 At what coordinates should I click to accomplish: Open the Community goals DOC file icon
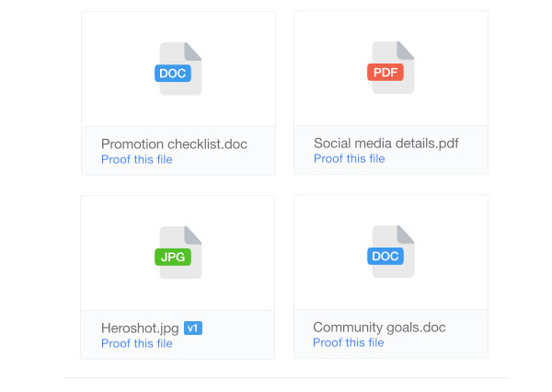point(391,251)
